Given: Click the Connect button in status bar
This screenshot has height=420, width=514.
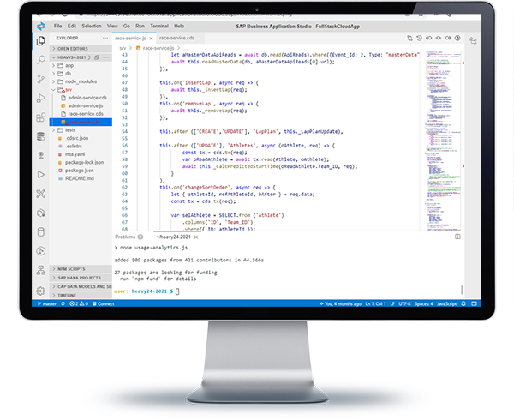Looking at the screenshot, I should [x=104, y=304].
